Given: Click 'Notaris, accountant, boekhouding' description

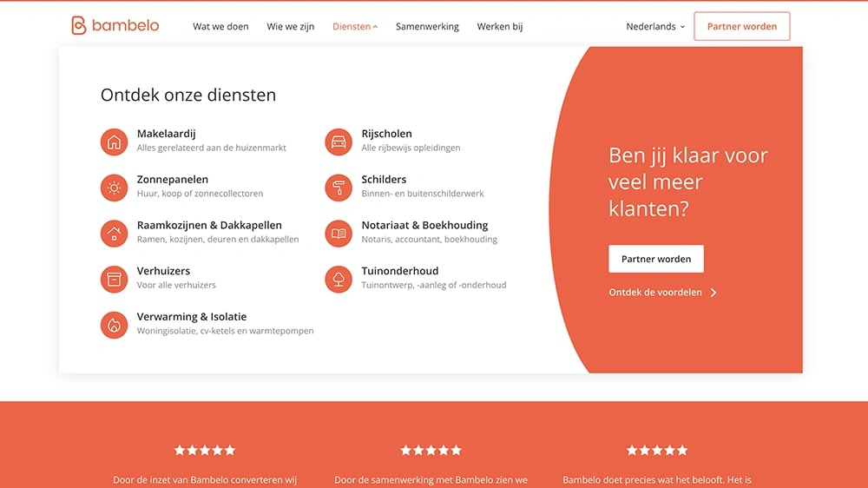Looking at the screenshot, I should pyautogui.click(x=429, y=240).
